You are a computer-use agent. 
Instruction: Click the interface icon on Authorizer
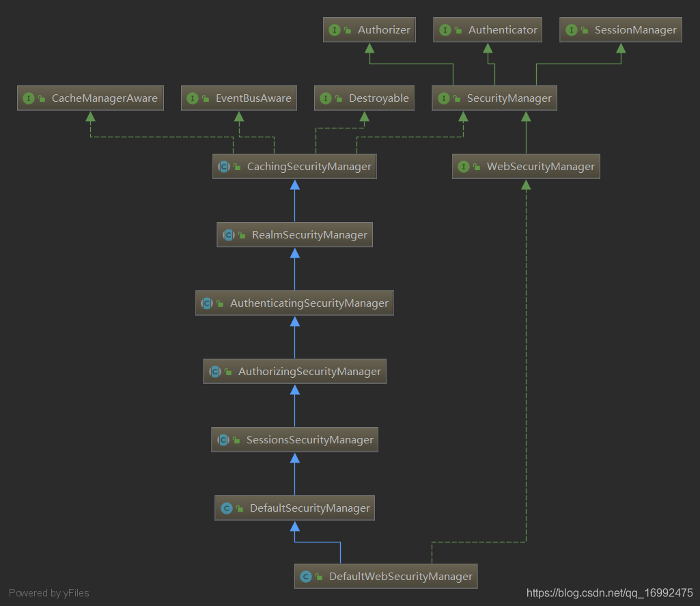335,30
